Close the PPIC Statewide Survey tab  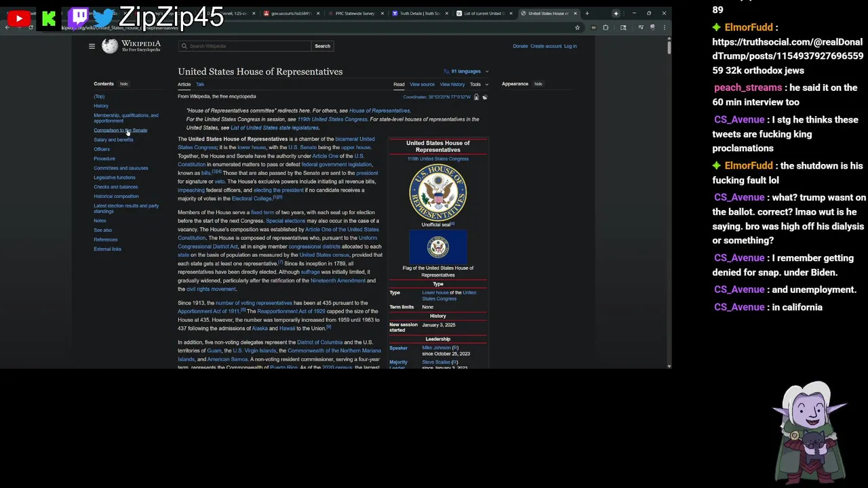[x=382, y=14]
